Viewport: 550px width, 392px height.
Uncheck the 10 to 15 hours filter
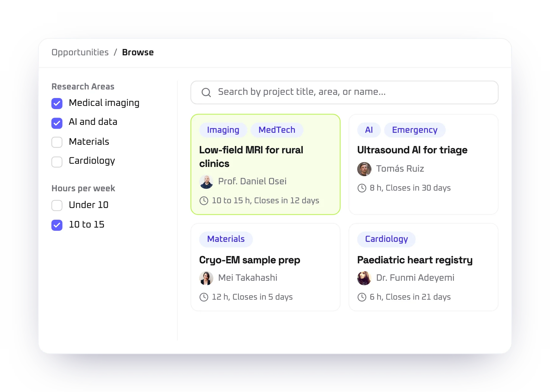tap(57, 225)
